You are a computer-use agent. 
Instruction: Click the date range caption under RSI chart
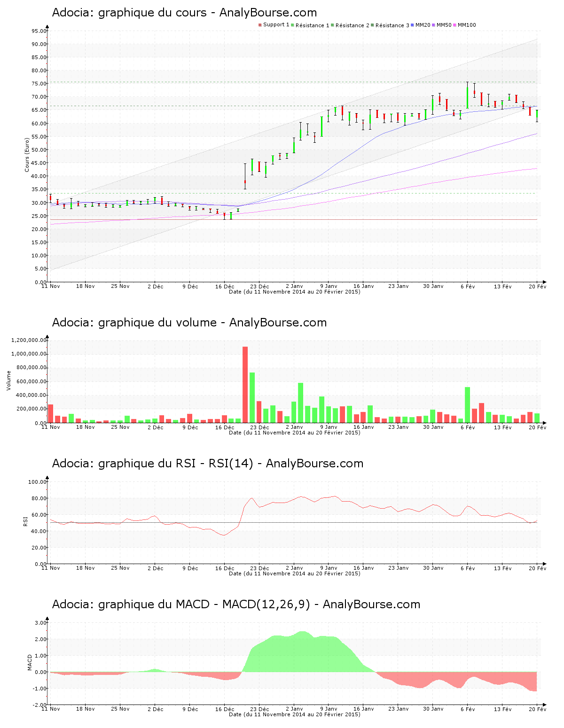coord(295,573)
